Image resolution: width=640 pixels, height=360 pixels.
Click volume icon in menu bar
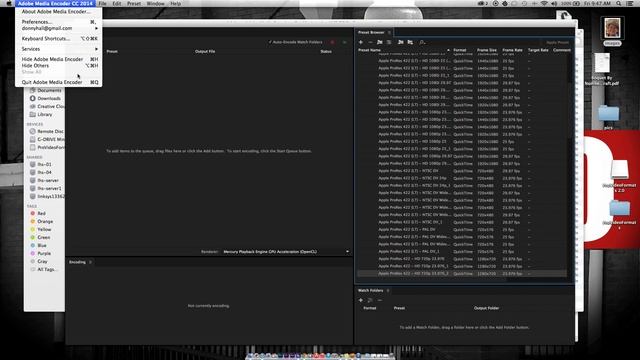554,3
